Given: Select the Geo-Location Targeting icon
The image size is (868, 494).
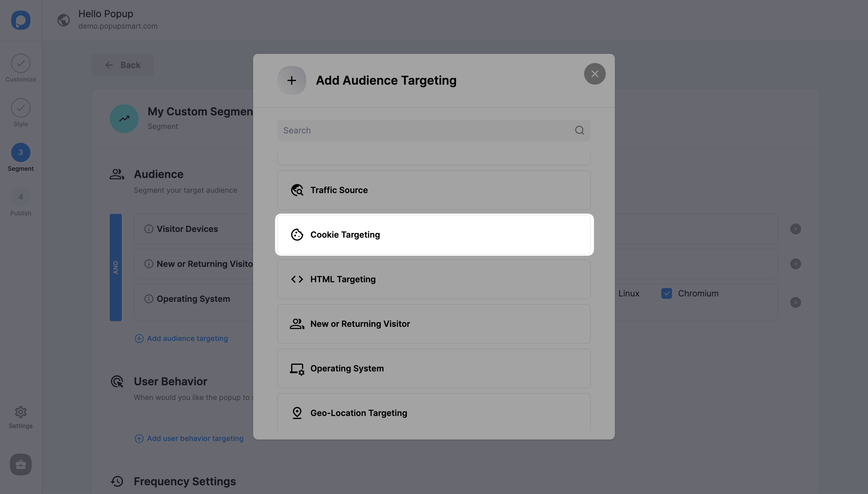Looking at the screenshot, I should click(x=297, y=412).
